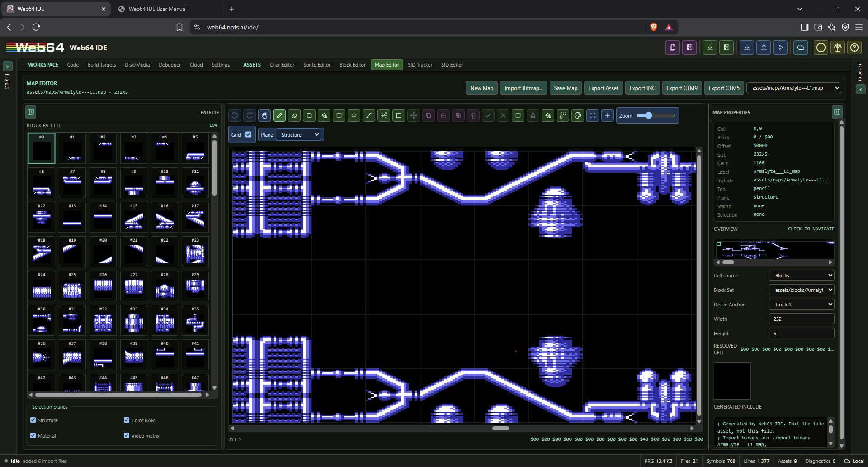This screenshot has height=467, width=868.
Task: Click the blue play/run icon
Action: 780,48
